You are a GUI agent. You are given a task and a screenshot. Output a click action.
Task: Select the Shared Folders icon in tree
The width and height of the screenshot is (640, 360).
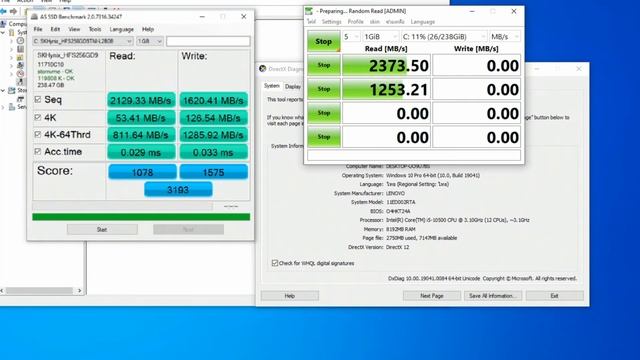(x=20, y=58)
